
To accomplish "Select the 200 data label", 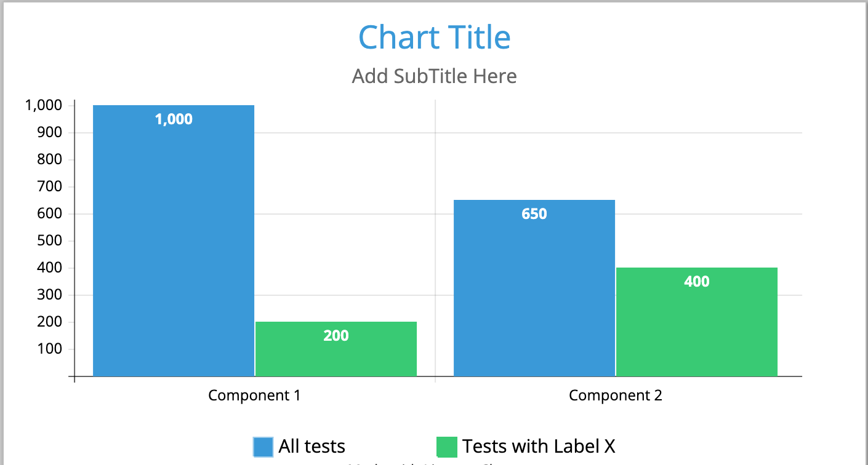I will pos(336,336).
